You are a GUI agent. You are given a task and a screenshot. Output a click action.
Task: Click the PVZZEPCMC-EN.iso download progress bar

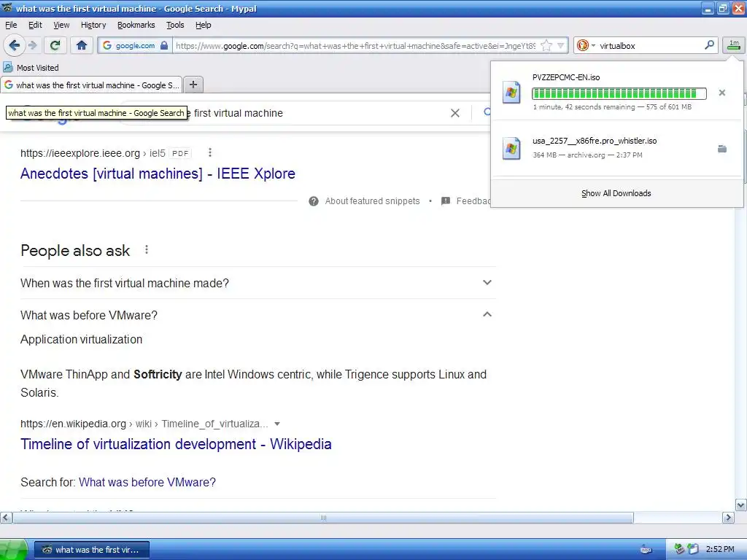click(619, 93)
